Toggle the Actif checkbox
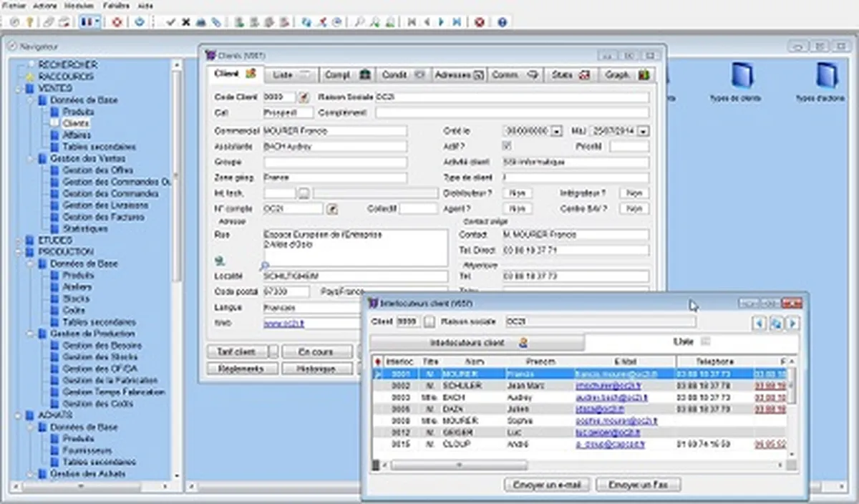 (508, 146)
